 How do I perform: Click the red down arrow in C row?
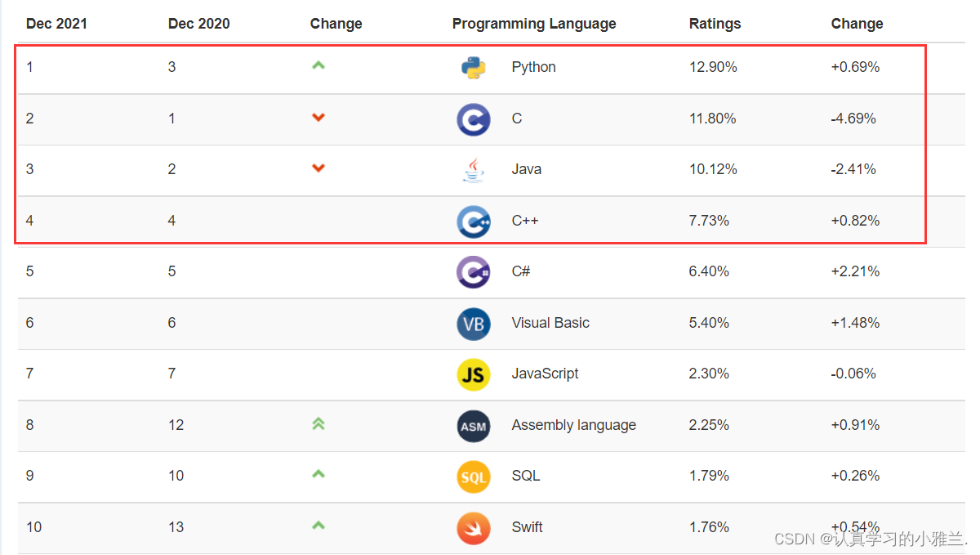(x=318, y=118)
